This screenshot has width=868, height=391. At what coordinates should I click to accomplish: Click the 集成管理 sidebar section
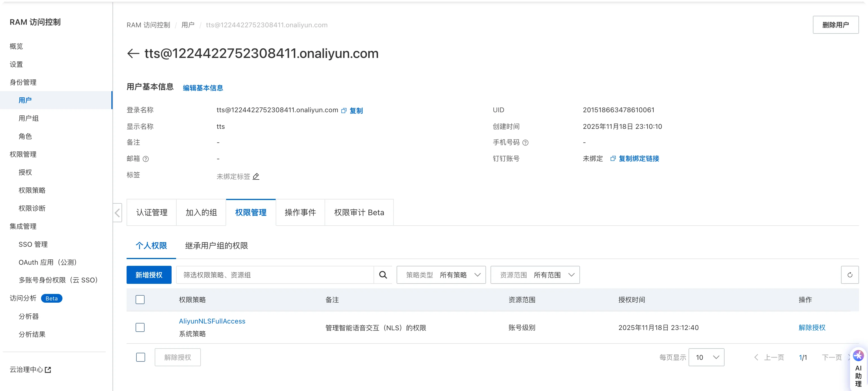pyautogui.click(x=23, y=226)
